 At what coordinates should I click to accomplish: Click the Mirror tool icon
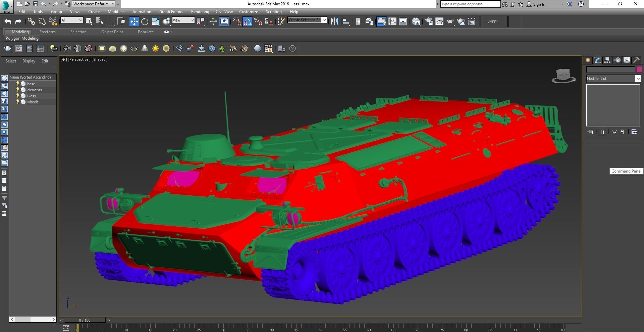(334, 21)
